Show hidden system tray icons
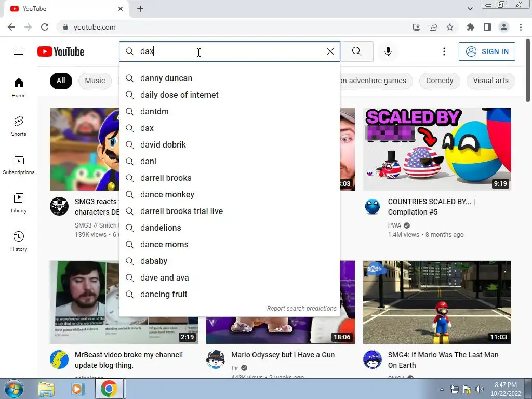532x399 pixels. (x=442, y=389)
